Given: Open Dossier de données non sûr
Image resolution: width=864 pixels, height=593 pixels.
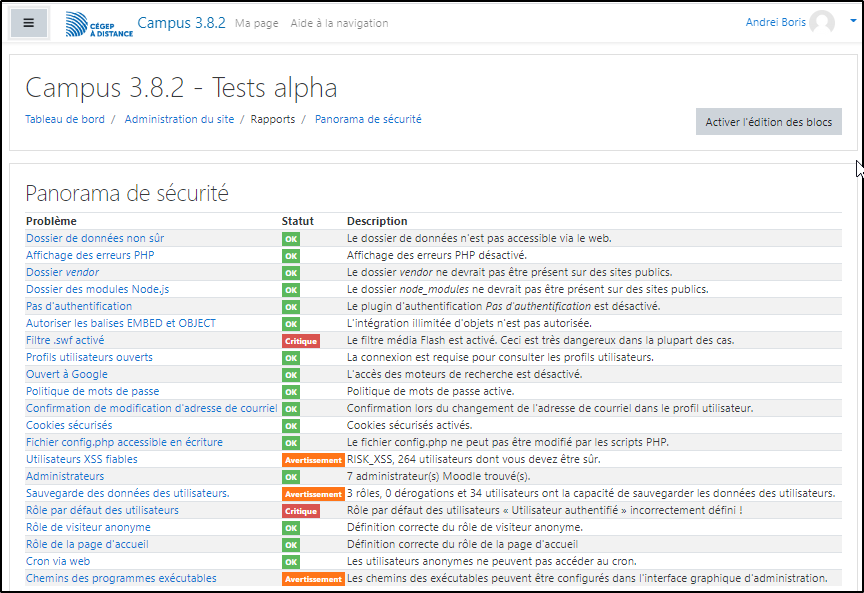Looking at the screenshot, I should pyautogui.click(x=95, y=238).
